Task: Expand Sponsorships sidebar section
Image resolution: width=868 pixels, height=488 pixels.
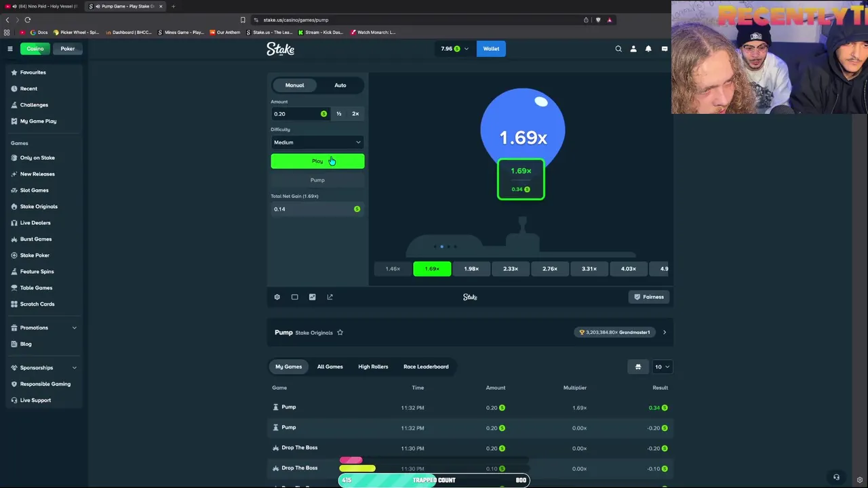Action: click(44, 367)
